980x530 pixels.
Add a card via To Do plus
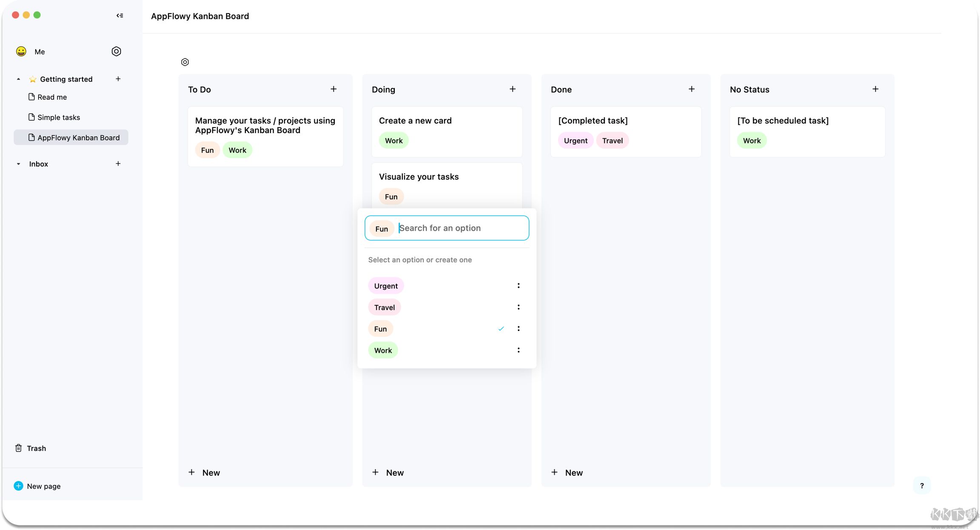[x=333, y=89]
